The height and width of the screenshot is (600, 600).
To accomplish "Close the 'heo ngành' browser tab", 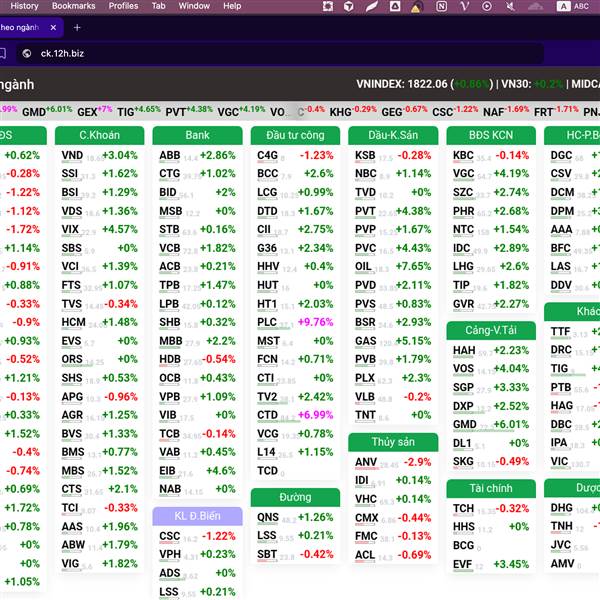I will click(53, 28).
